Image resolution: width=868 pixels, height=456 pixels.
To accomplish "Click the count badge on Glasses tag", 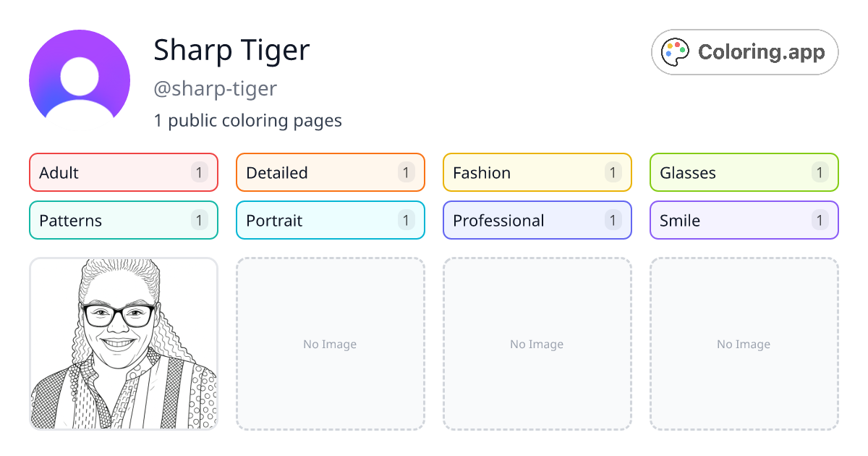I will pyautogui.click(x=820, y=172).
